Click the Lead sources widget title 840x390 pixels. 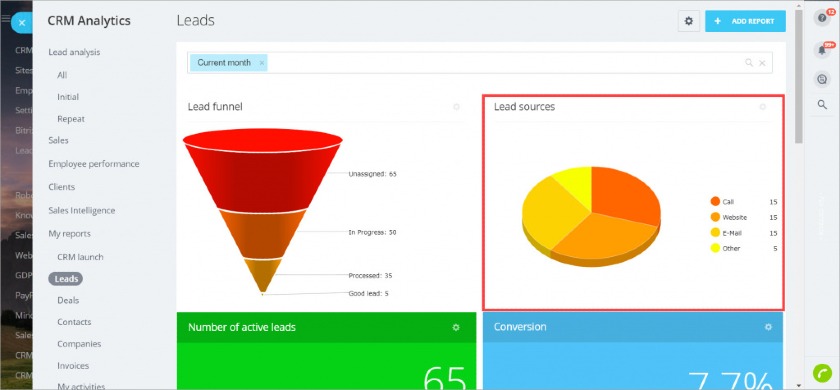(x=524, y=107)
